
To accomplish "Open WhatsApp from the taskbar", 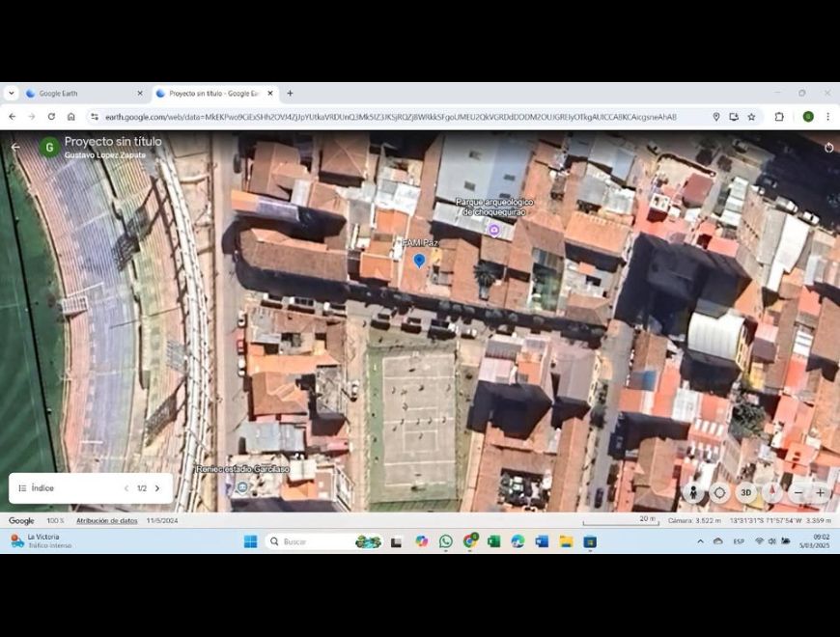I will (446, 541).
